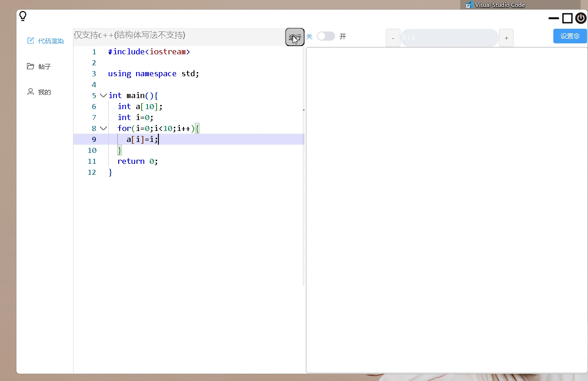The width and height of the screenshot is (588, 381).
Task: Maximize the window with the square icon
Action: pos(567,18)
